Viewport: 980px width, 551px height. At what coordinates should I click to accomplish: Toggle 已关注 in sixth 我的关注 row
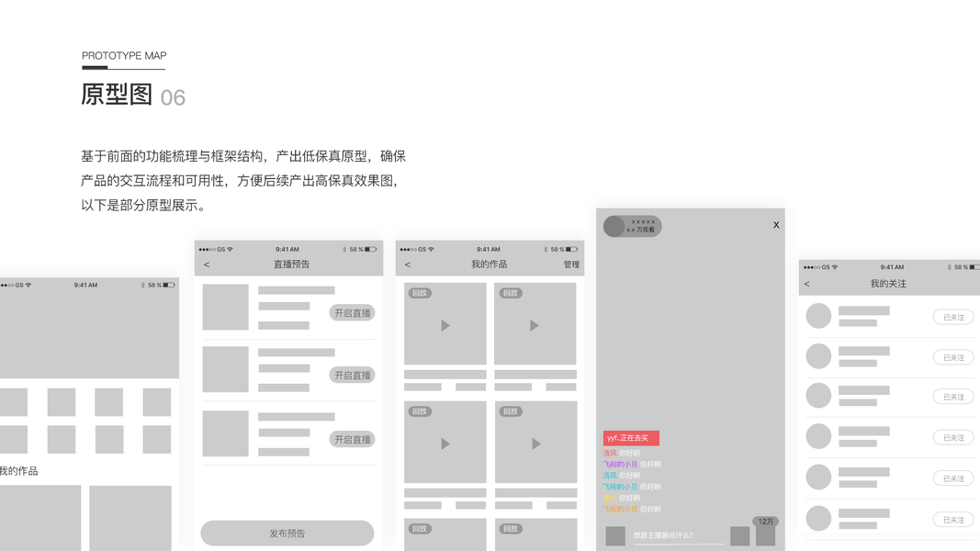[953, 519]
